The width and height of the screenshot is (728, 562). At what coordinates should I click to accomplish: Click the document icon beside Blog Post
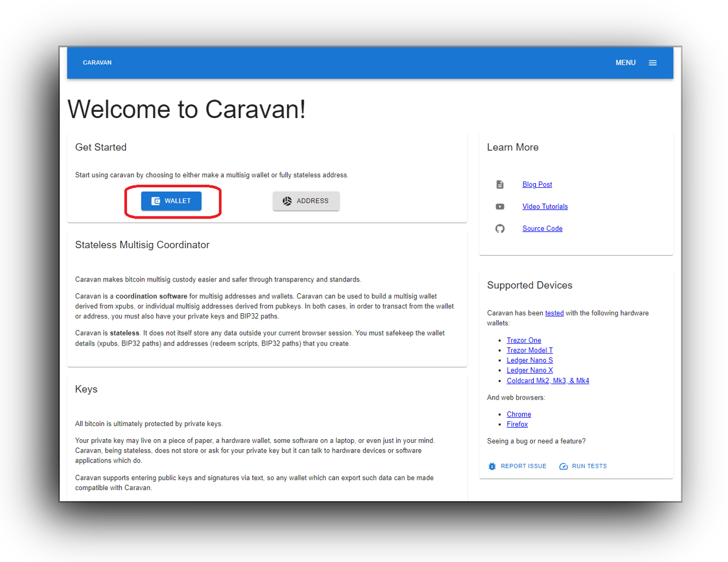pyautogui.click(x=500, y=184)
